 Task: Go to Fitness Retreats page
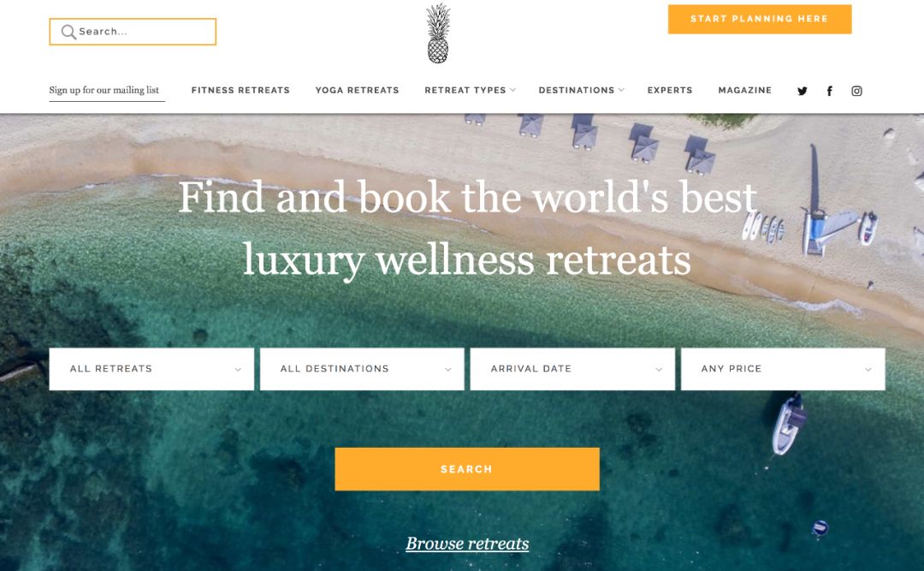click(x=240, y=90)
